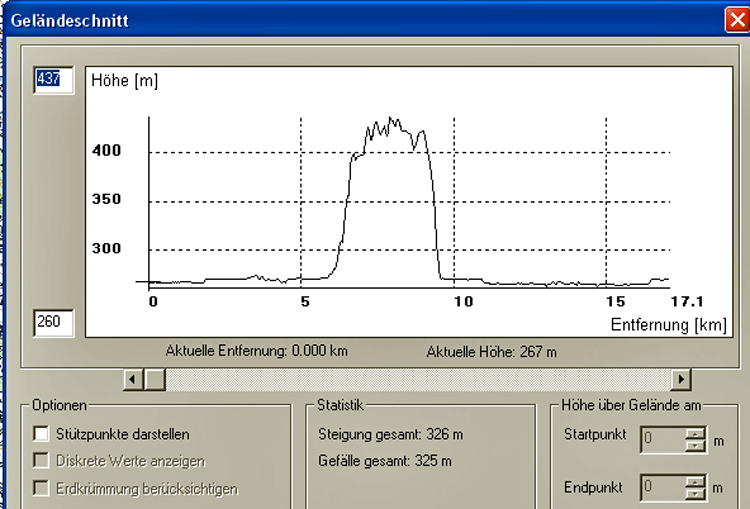Decrease Startpunkt height with down arrow
This screenshot has width=750, height=509.
pos(696,445)
